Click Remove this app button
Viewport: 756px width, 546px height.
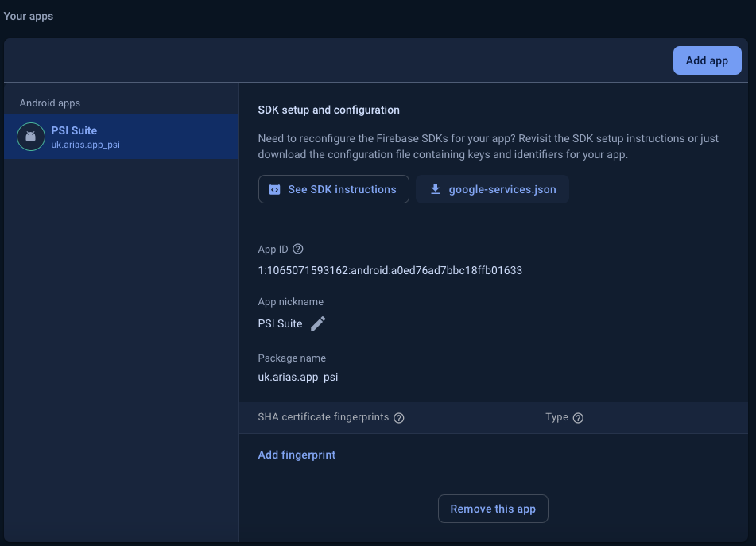(x=493, y=509)
